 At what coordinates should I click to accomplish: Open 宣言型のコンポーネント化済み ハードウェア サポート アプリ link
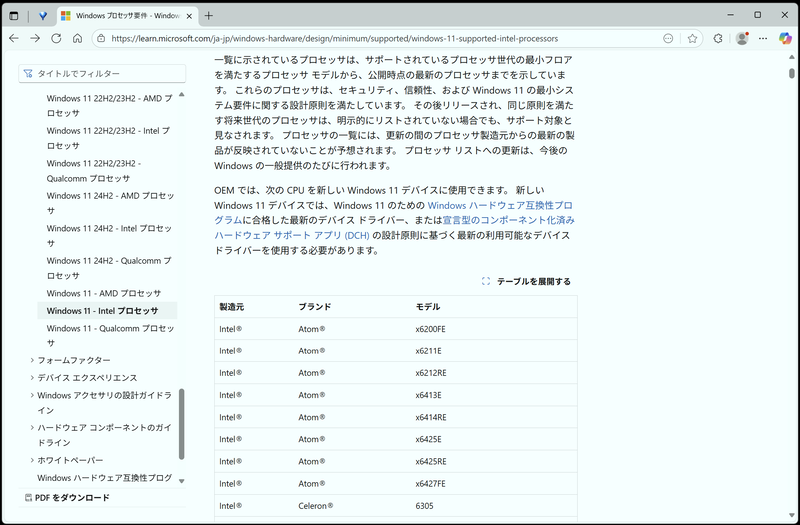pyautogui.click(x=394, y=228)
